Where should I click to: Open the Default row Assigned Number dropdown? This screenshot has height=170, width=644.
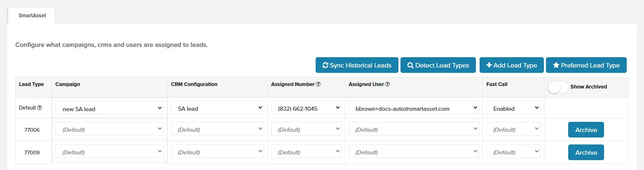click(306, 108)
